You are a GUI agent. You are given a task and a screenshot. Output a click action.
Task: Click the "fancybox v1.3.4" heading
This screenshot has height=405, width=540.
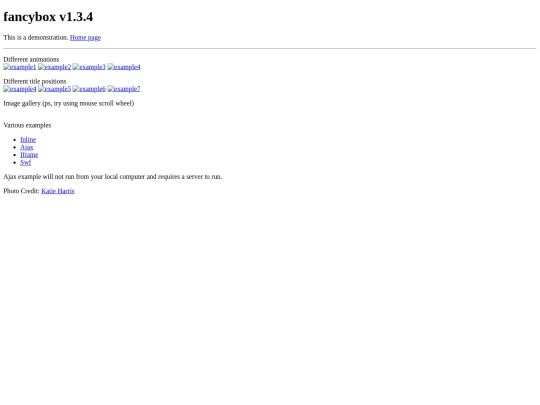(x=48, y=17)
